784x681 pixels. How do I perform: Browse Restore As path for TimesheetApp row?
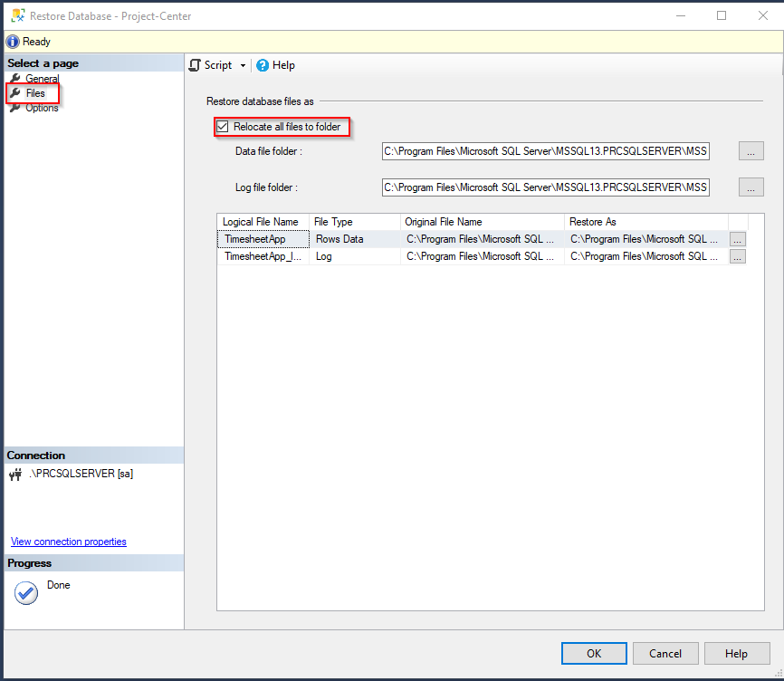coord(738,239)
